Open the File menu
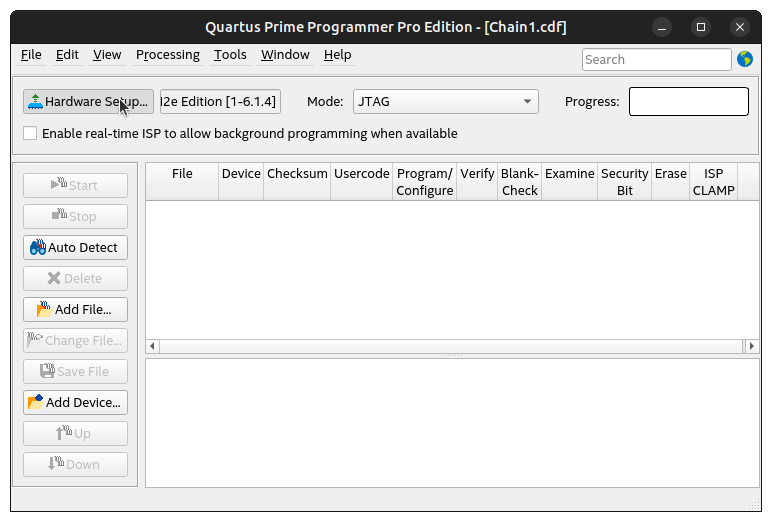 coord(31,55)
